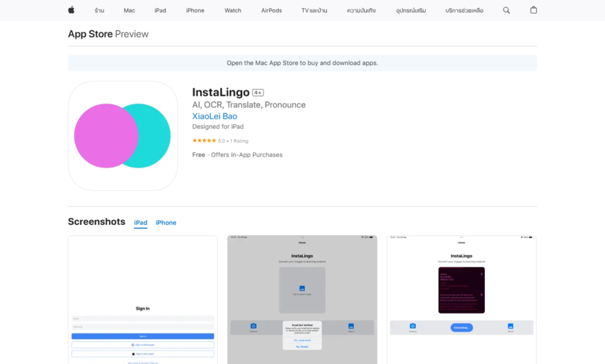Open the search magnifier icon

pyautogui.click(x=506, y=10)
